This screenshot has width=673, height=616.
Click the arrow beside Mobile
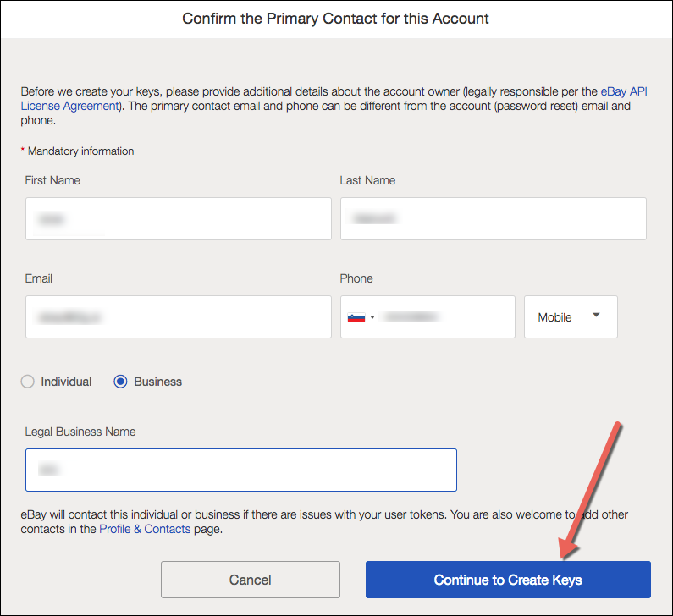point(596,315)
